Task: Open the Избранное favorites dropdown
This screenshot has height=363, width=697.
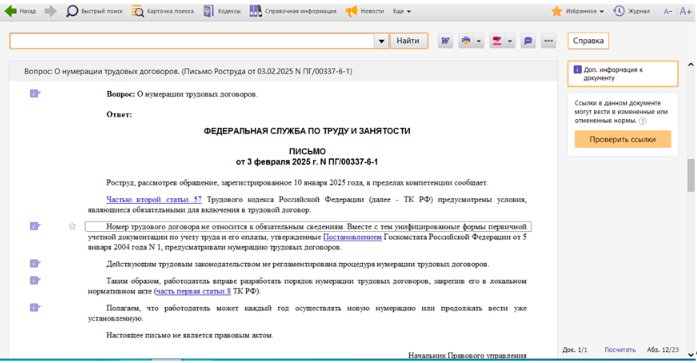Action: (x=577, y=11)
